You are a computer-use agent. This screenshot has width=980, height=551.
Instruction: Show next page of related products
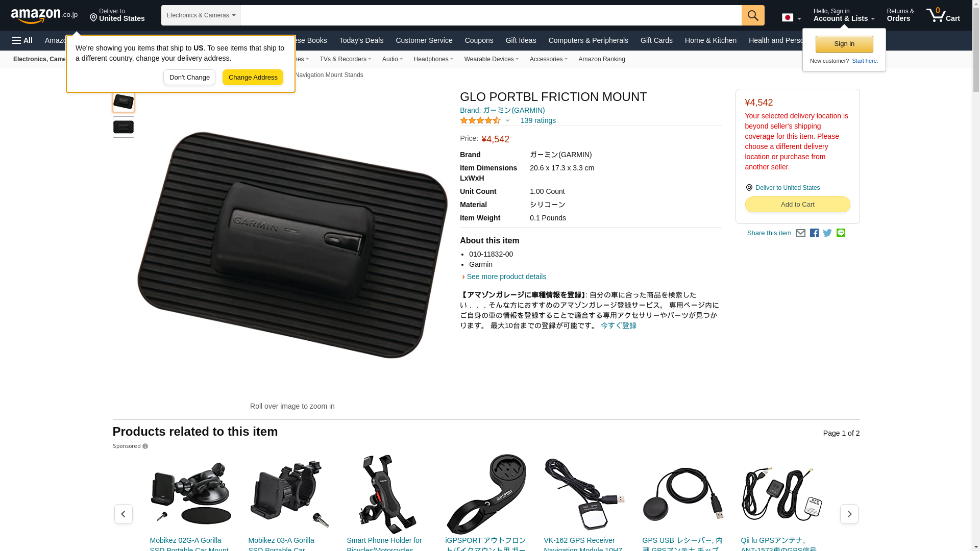pos(849,514)
